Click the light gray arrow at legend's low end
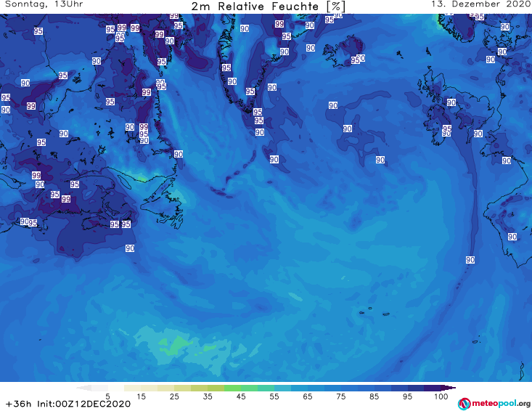This screenshot has height=411, width=532. (x=83, y=388)
